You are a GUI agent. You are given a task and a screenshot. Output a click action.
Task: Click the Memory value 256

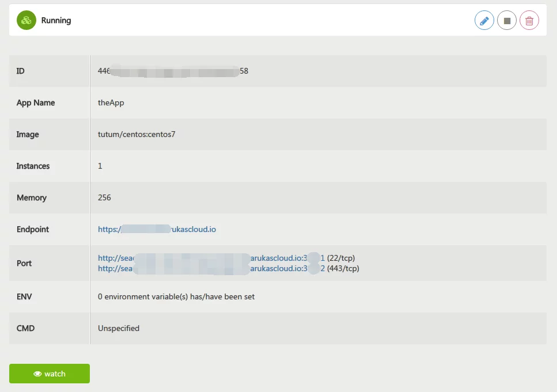(x=104, y=197)
